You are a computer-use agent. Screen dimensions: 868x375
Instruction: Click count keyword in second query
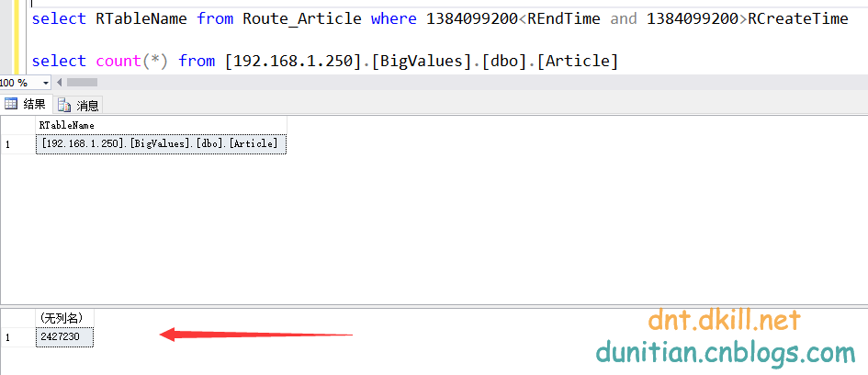118,61
